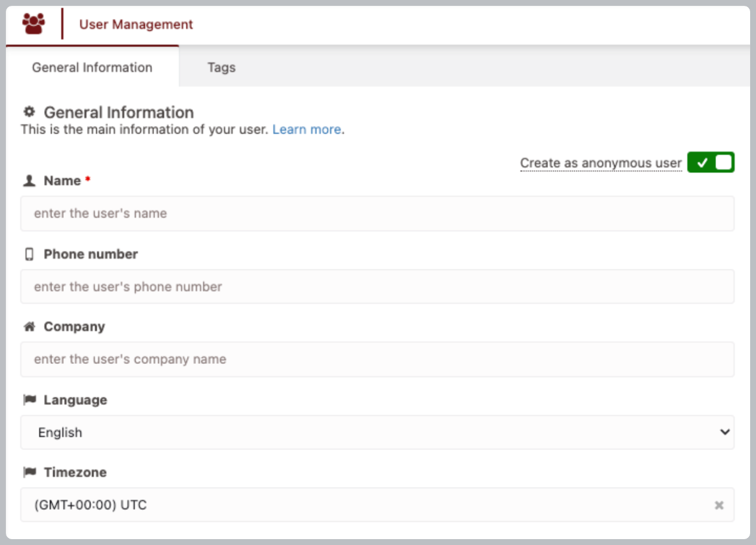This screenshot has width=756, height=545.
Task: Click the flag icon next to Timezone
Action: (x=29, y=472)
